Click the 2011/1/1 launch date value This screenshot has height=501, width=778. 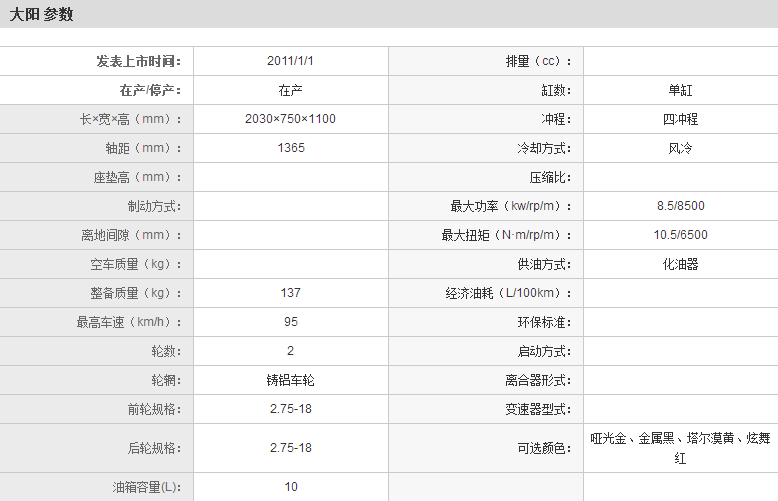pos(290,60)
